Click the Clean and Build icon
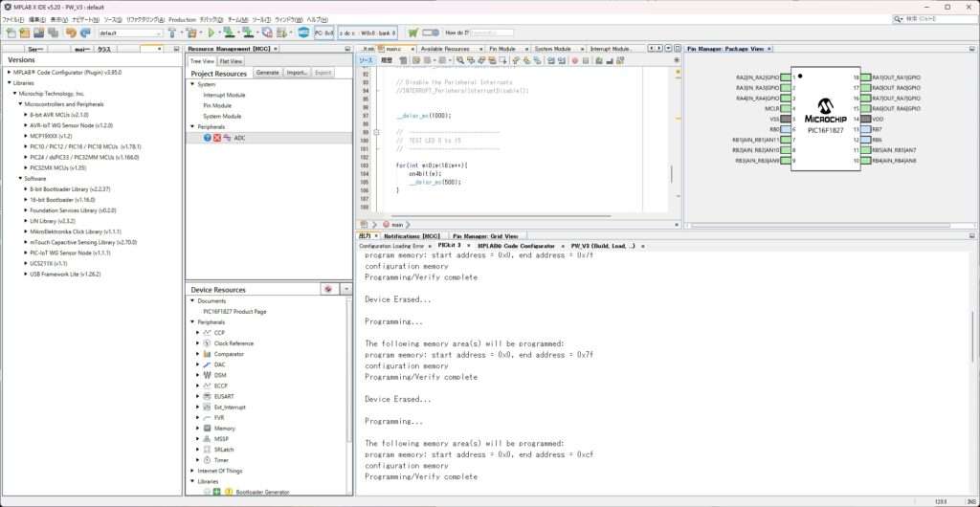Viewport: 980px width, 507px height. point(191,33)
